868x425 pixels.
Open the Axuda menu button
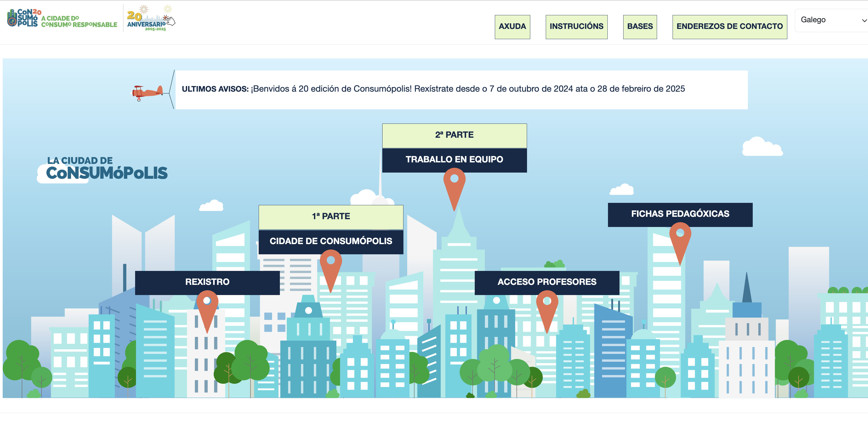click(512, 27)
